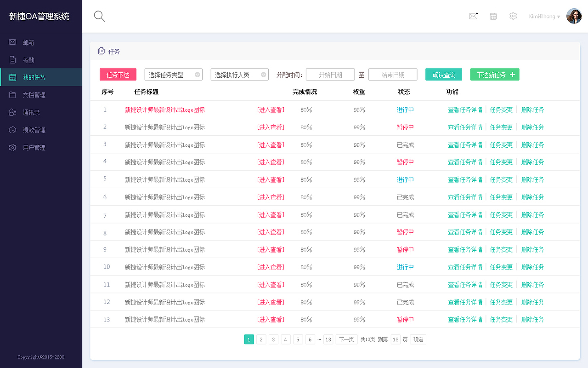The height and width of the screenshot is (368, 588).
Task: Open the Kimi-lilhong account dropdown
Action: 544,16
